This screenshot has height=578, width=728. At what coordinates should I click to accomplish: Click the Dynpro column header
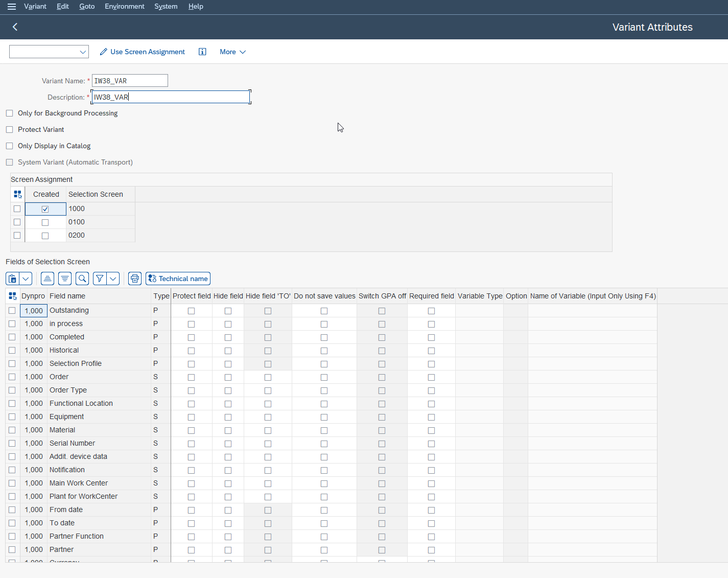[33, 296]
